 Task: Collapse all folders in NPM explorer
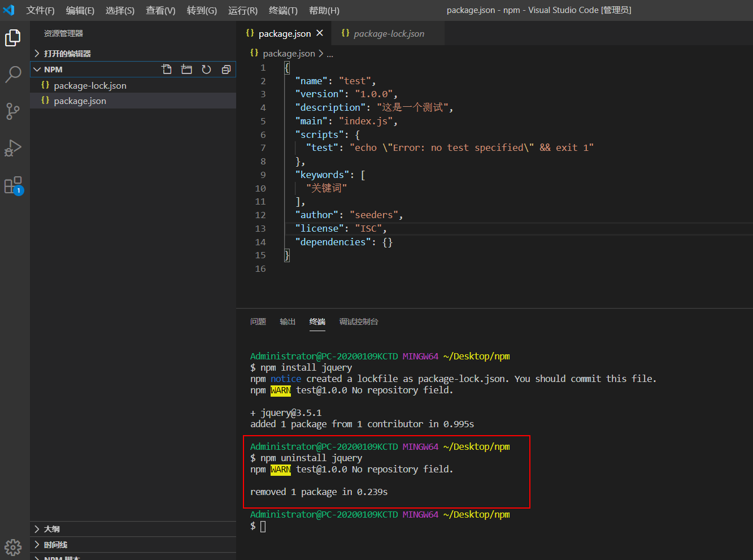click(226, 70)
